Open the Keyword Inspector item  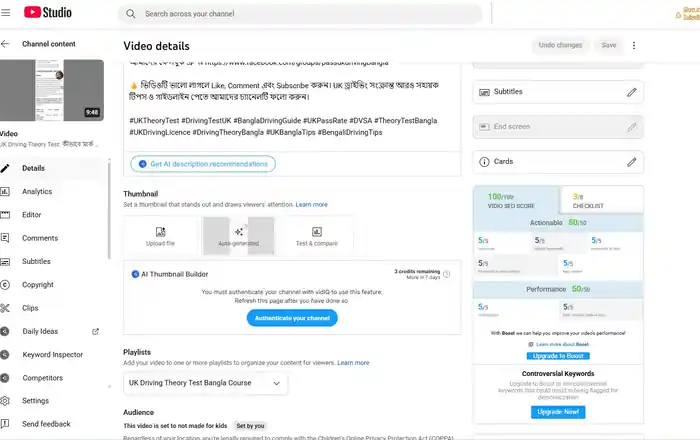click(54, 355)
